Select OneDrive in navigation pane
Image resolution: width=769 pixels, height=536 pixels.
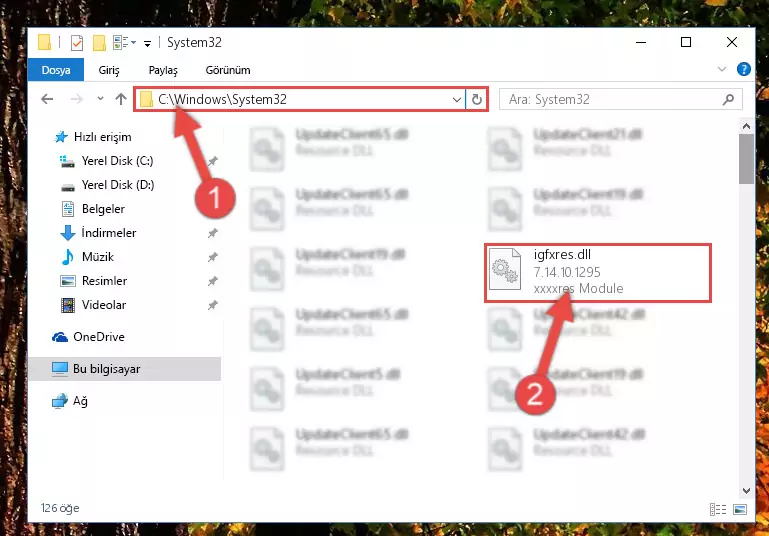[x=99, y=337]
